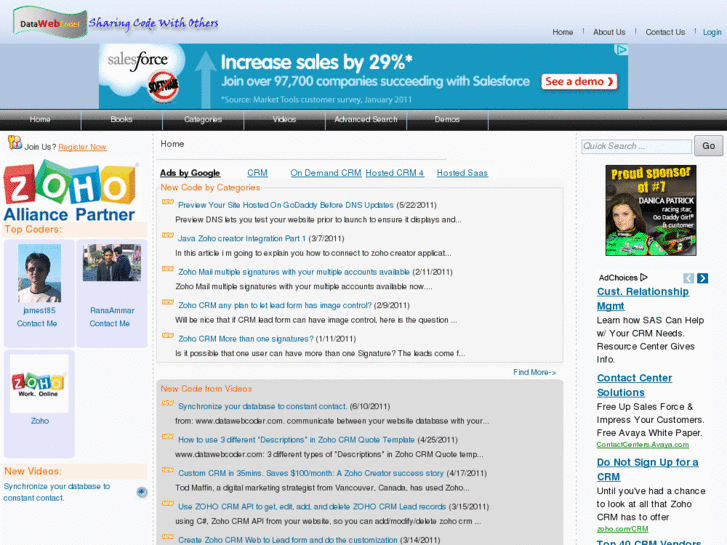Open Use ZOHO CRM API lead records video

(x=312, y=507)
